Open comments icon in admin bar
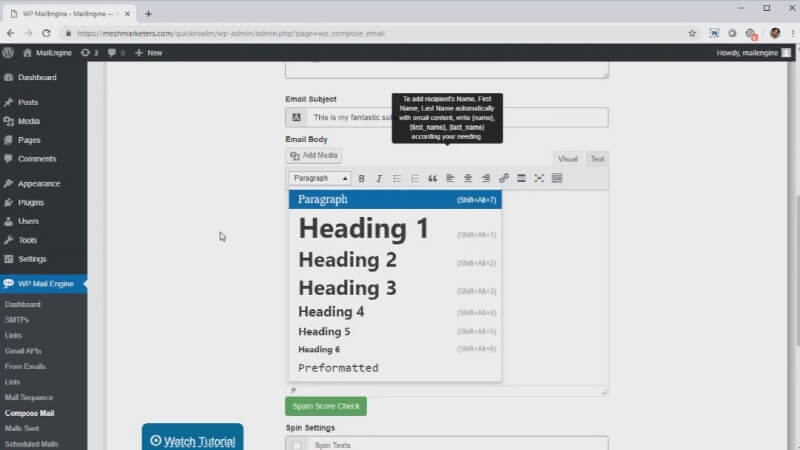800x450 pixels. pos(116,53)
